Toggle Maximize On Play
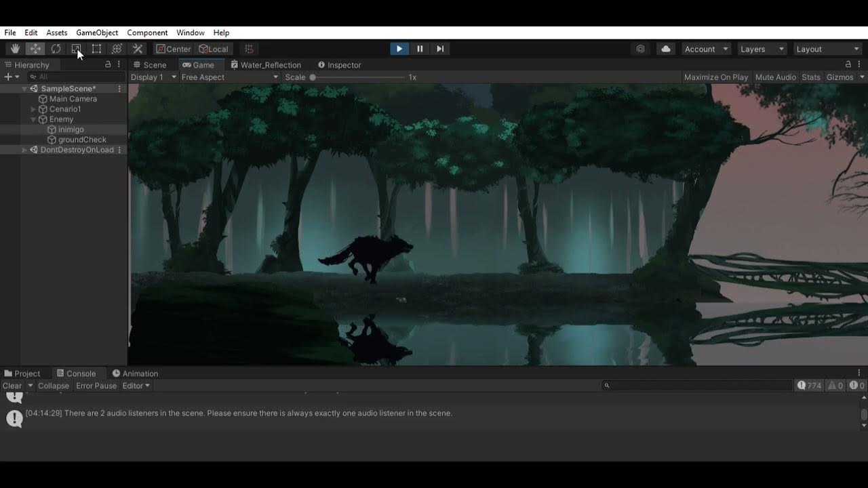Image resolution: width=868 pixels, height=488 pixels. (716, 77)
